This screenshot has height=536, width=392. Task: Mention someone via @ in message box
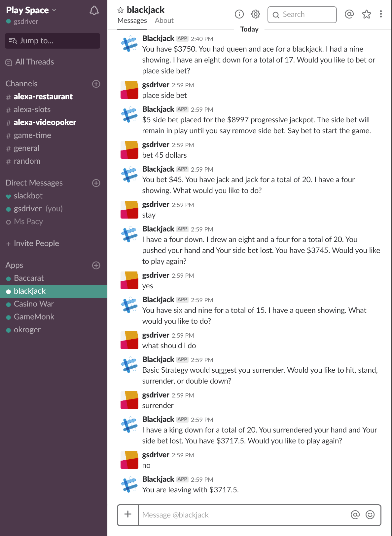click(355, 515)
